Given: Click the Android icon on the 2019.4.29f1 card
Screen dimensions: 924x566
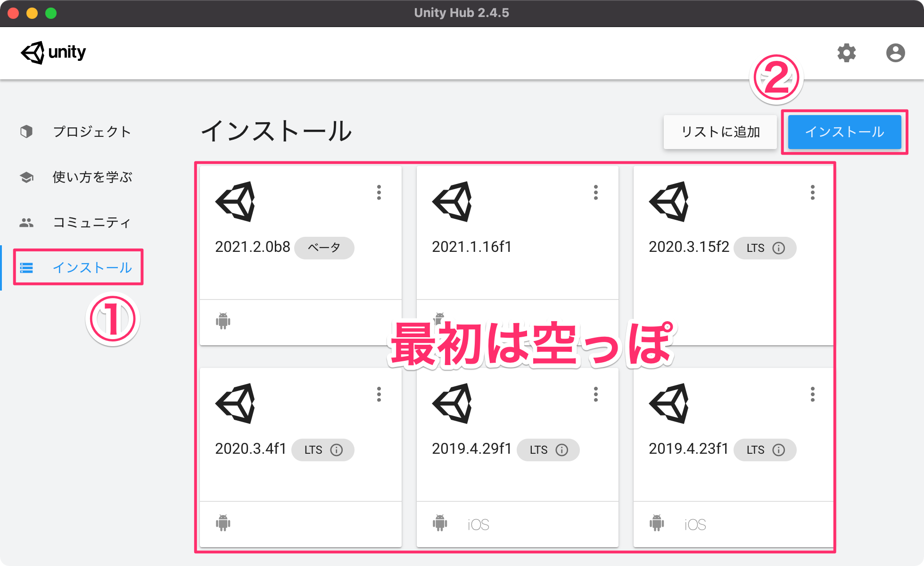Looking at the screenshot, I should [440, 523].
